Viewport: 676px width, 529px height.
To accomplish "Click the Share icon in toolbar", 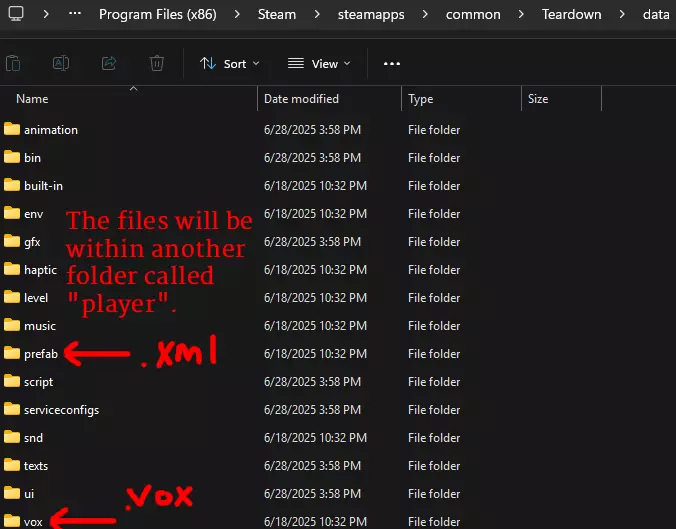I will click(109, 63).
